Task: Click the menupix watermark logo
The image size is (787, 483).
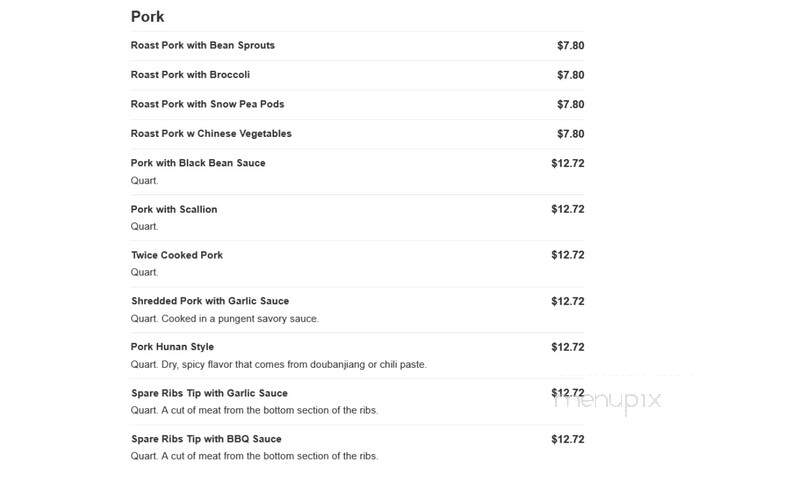Action: point(607,402)
